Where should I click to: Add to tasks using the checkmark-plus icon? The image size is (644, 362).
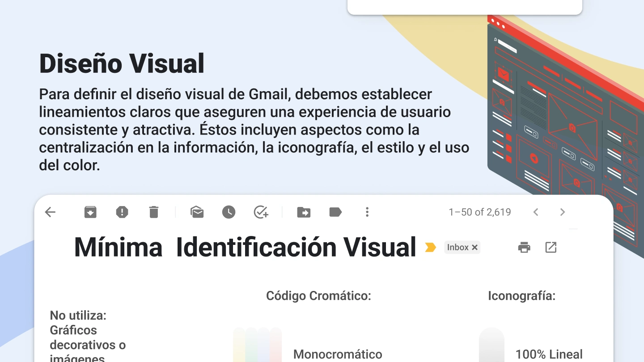click(261, 212)
